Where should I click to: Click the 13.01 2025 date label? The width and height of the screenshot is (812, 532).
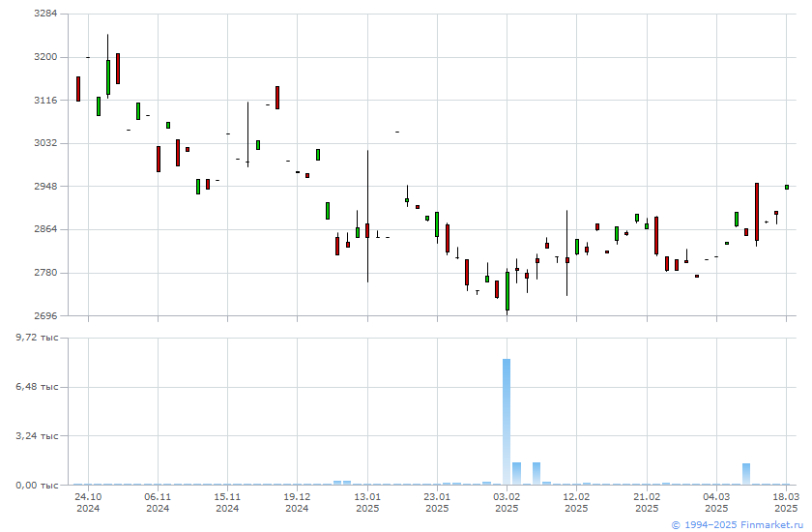[x=367, y=501]
